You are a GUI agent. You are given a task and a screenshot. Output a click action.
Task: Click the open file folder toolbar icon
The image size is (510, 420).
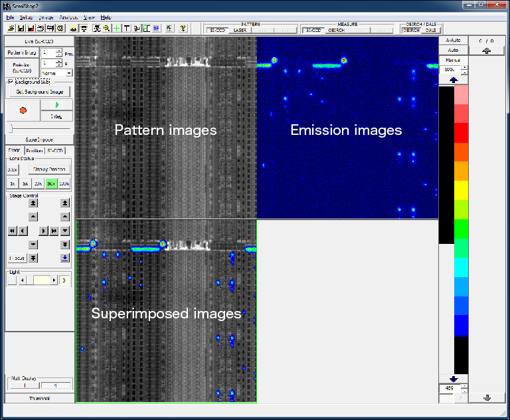click(12, 29)
